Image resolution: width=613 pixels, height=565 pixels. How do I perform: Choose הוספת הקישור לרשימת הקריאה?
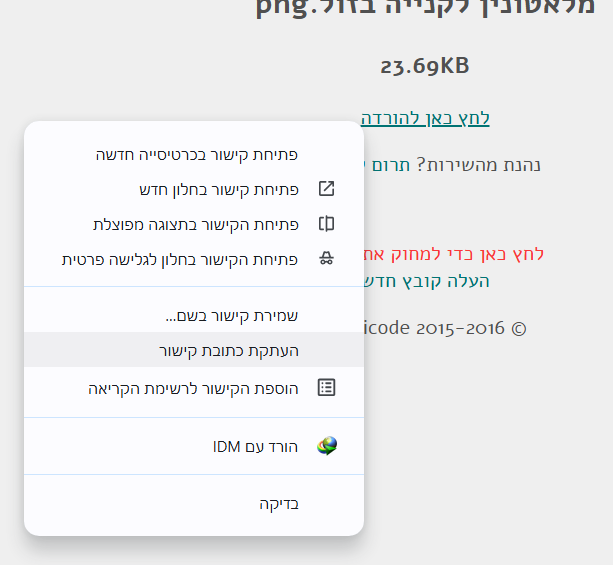[x=194, y=388]
